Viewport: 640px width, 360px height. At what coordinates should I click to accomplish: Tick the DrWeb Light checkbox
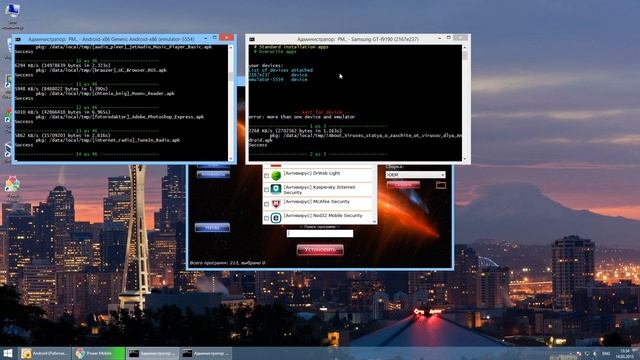pyautogui.click(x=267, y=176)
